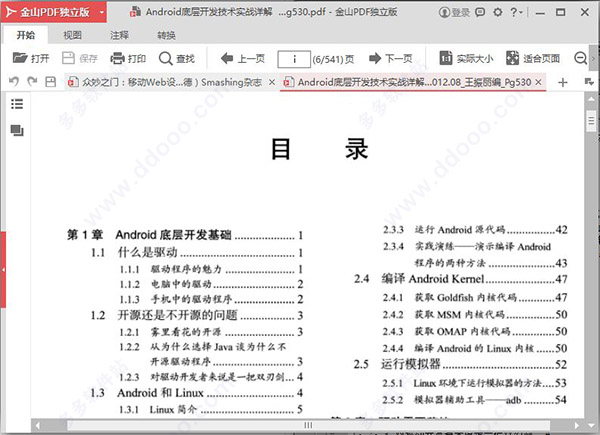Screen dimensions: 600x435
Task: Click the 打开 folder icon
Action: [x=20, y=58]
